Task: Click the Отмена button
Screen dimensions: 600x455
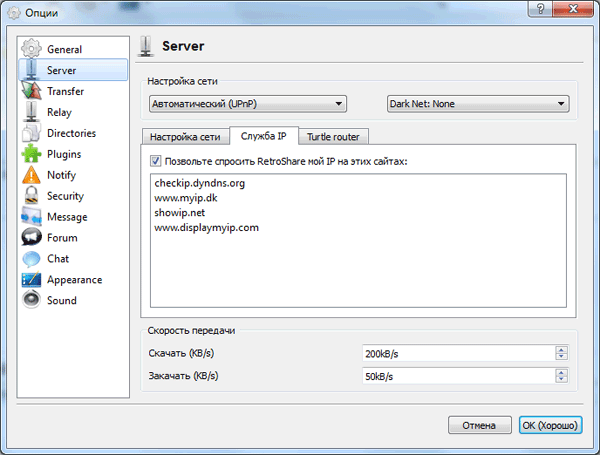Action: point(479,425)
